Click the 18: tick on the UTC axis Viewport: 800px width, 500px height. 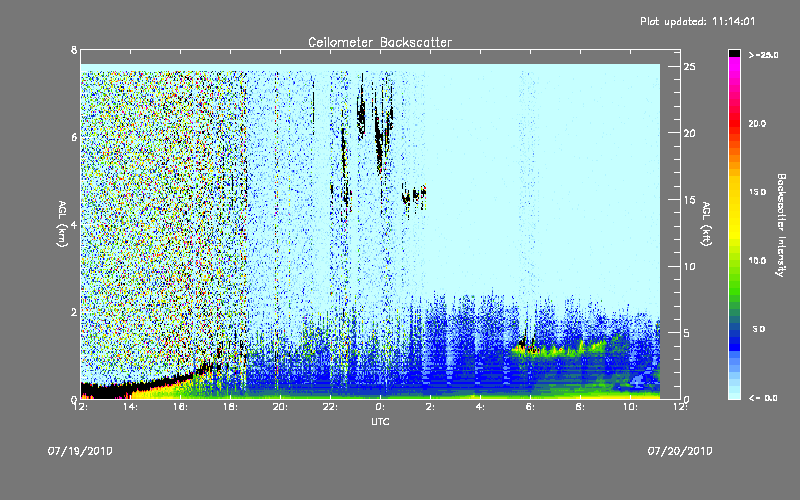point(230,407)
